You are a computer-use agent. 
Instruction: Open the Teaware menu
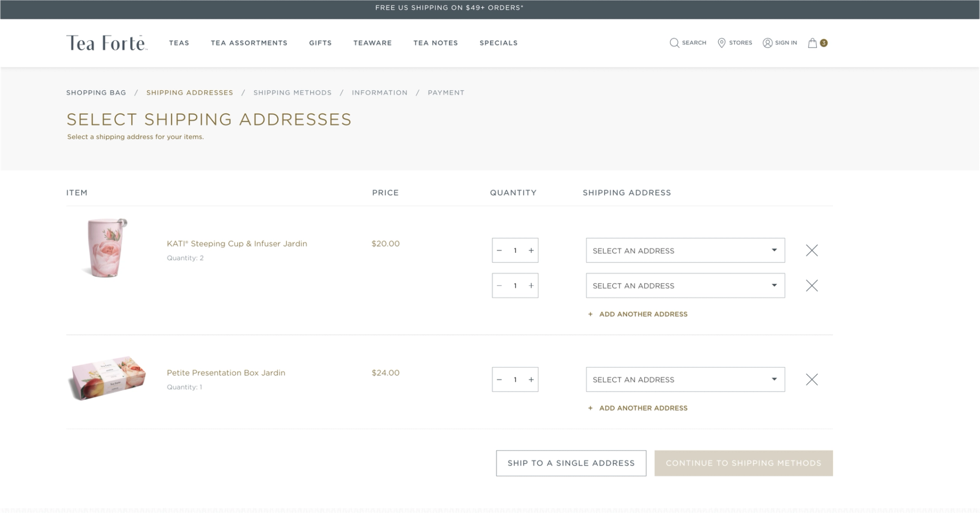373,43
